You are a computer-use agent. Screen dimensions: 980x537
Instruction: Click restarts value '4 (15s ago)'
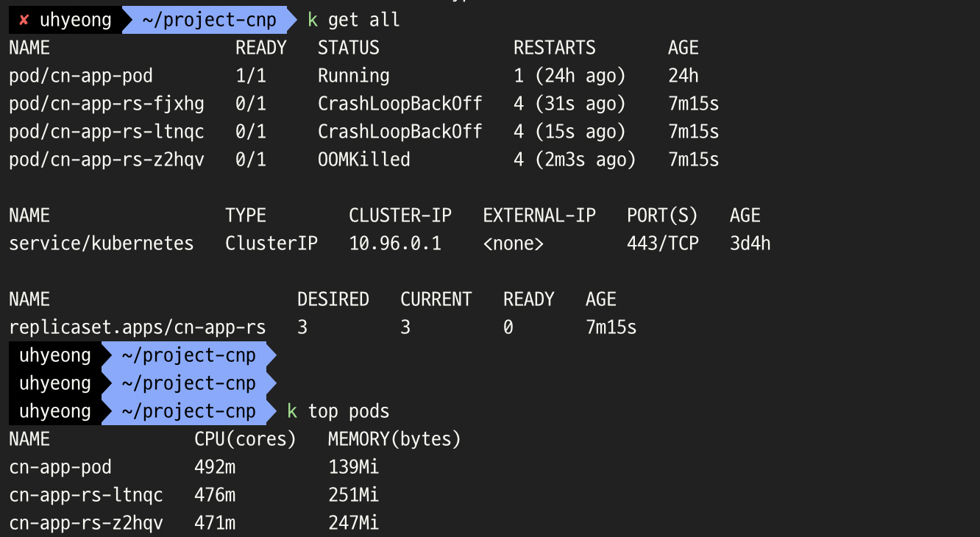click(569, 132)
